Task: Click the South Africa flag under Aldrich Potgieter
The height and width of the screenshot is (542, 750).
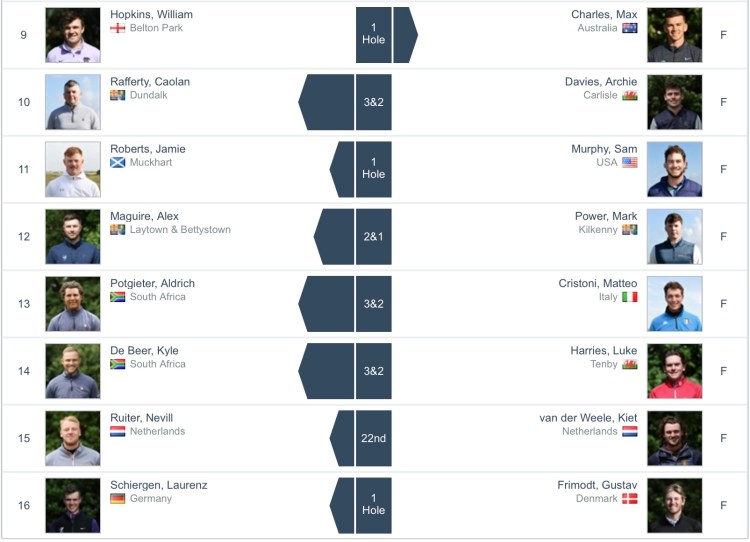Action: 118,297
